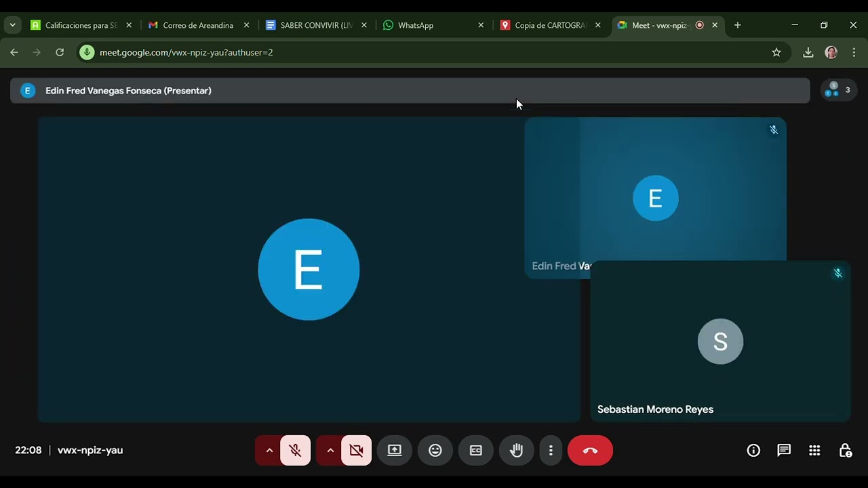Click the large E avatar in main presentation
The height and width of the screenshot is (488, 868).
click(x=309, y=269)
